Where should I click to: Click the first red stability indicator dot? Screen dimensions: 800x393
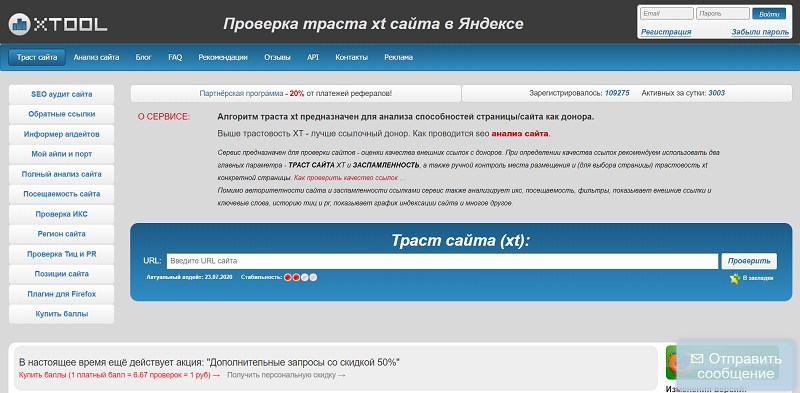click(288, 277)
